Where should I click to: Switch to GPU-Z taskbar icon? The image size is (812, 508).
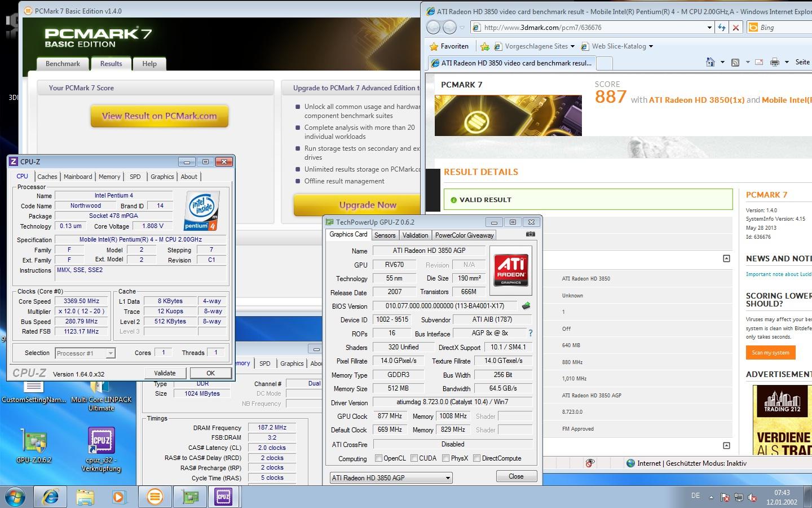[190, 497]
